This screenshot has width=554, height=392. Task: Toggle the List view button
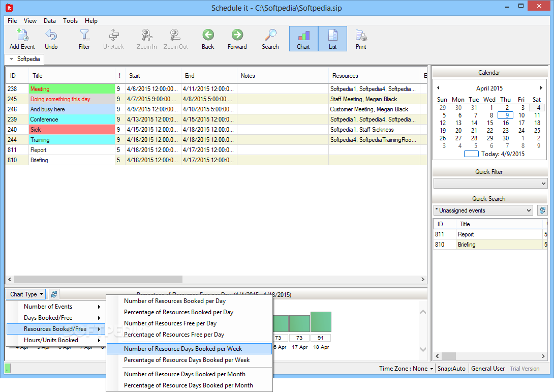(332, 39)
